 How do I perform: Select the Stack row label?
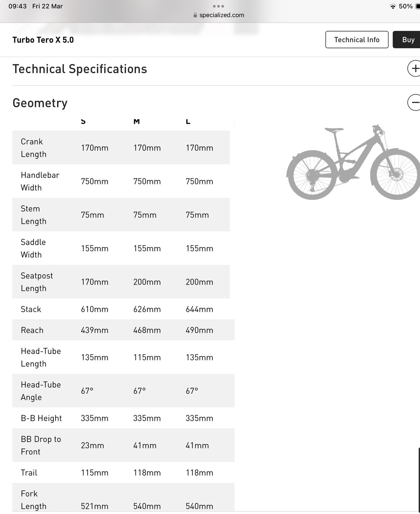pos(31,309)
